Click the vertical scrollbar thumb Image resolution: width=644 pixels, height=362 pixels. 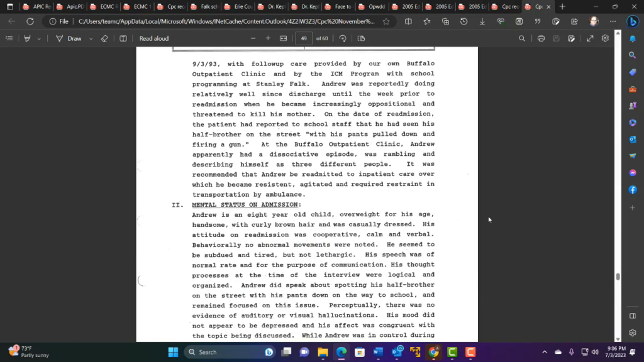[x=618, y=277]
